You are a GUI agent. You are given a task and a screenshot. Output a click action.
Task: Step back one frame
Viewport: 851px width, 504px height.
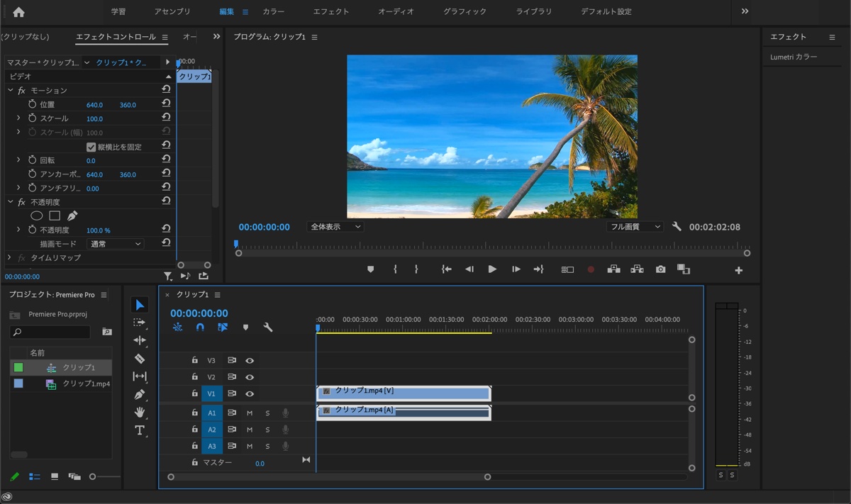[469, 269]
